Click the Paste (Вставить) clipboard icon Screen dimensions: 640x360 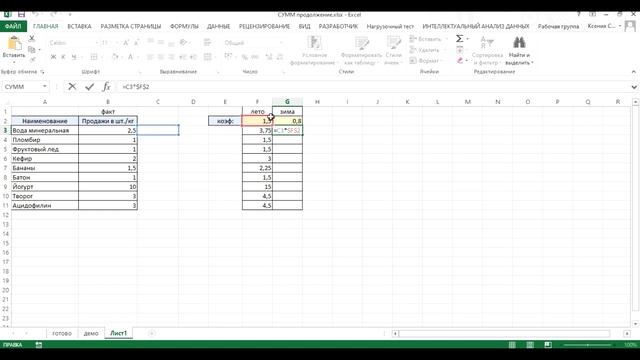(x=14, y=43)
